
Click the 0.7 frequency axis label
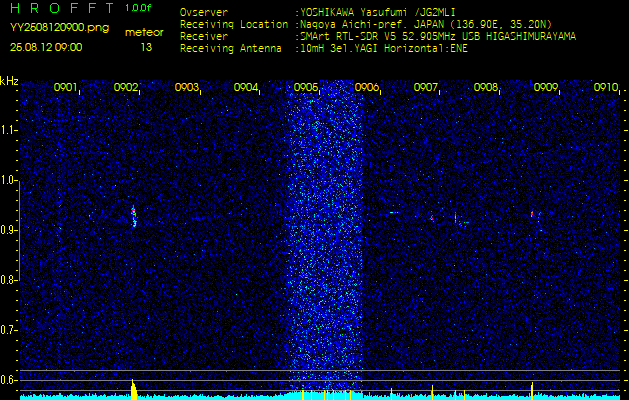click(x=7, y=330)
